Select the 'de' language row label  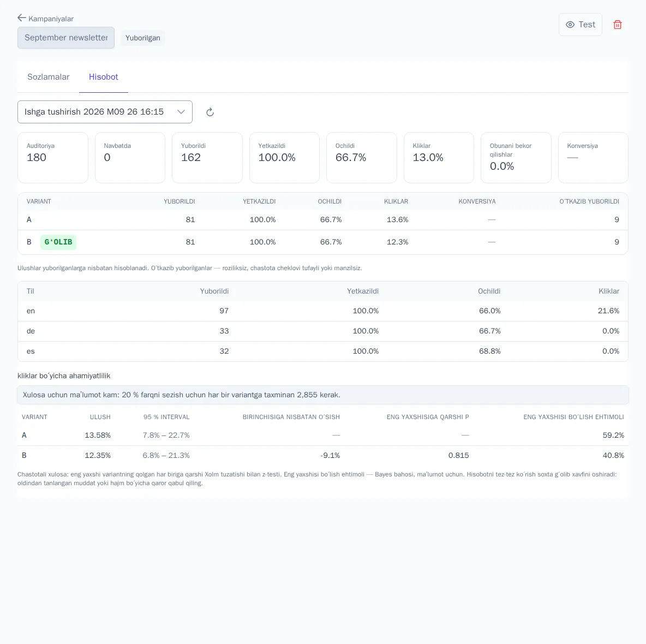[31, 331]
